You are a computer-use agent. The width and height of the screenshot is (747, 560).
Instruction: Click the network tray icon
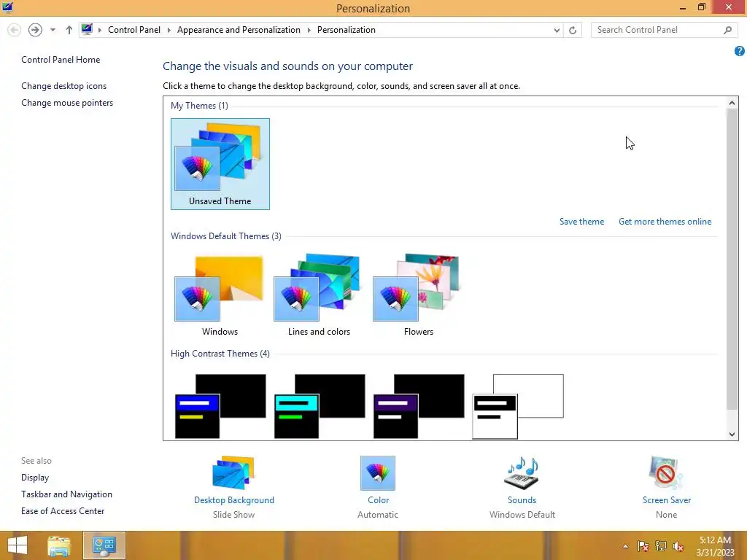660,546
